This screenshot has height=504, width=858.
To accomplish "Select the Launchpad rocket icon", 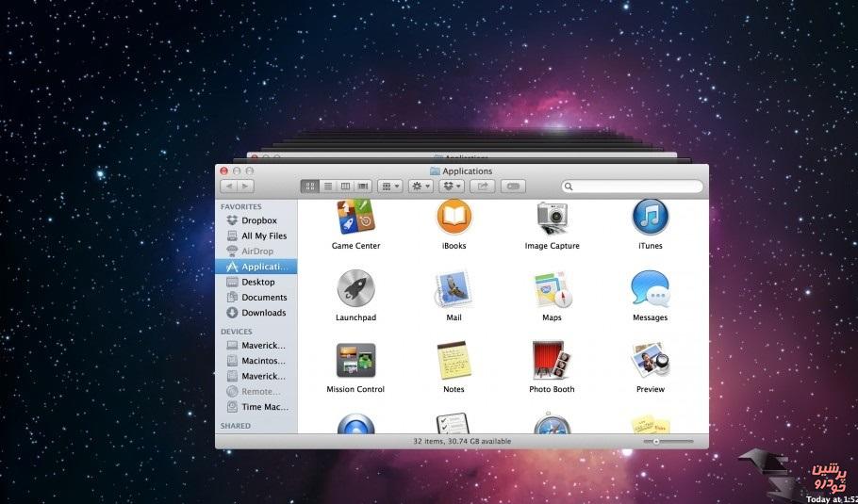I will click(355, 289).
